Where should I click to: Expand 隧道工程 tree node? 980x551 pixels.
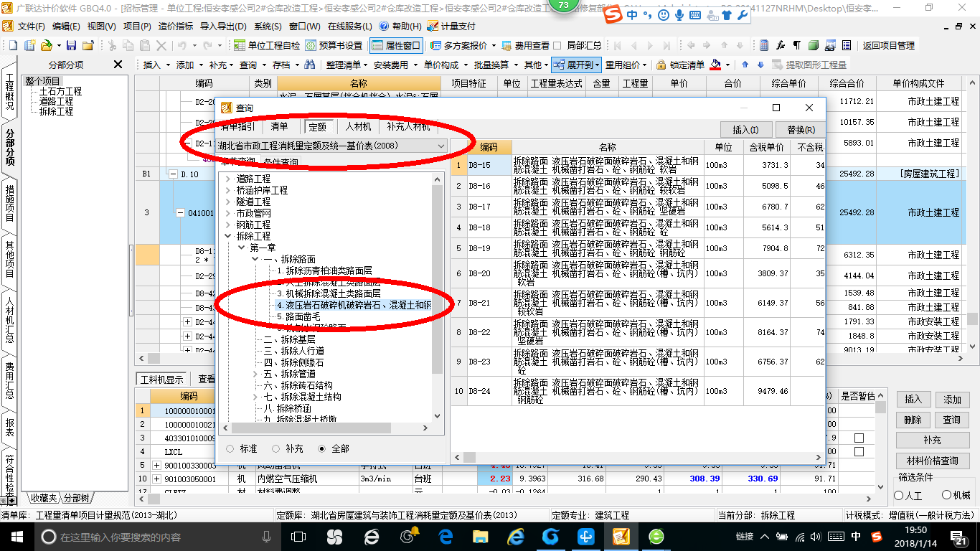coord(228,202)
